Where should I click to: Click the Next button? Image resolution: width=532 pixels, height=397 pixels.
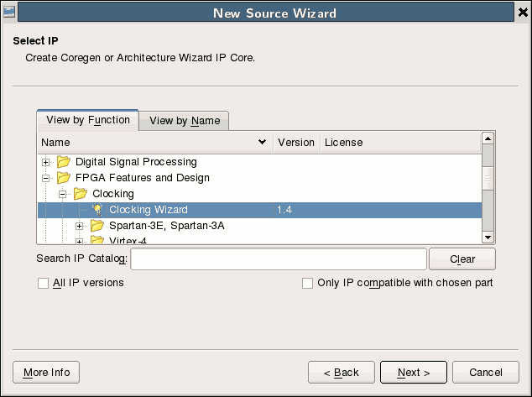coord(413,373)
